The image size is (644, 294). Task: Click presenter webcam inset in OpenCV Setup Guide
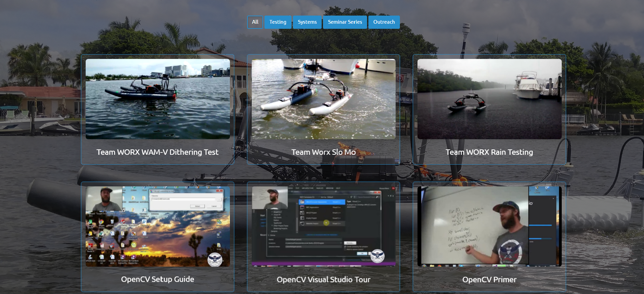pyautogui.click(x=104, y=199)
